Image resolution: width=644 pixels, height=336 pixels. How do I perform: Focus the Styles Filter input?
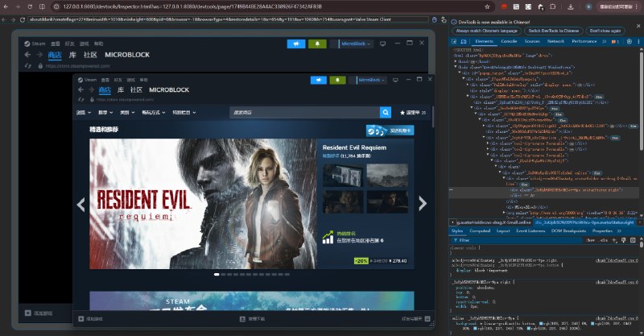[x=518, y=240]
